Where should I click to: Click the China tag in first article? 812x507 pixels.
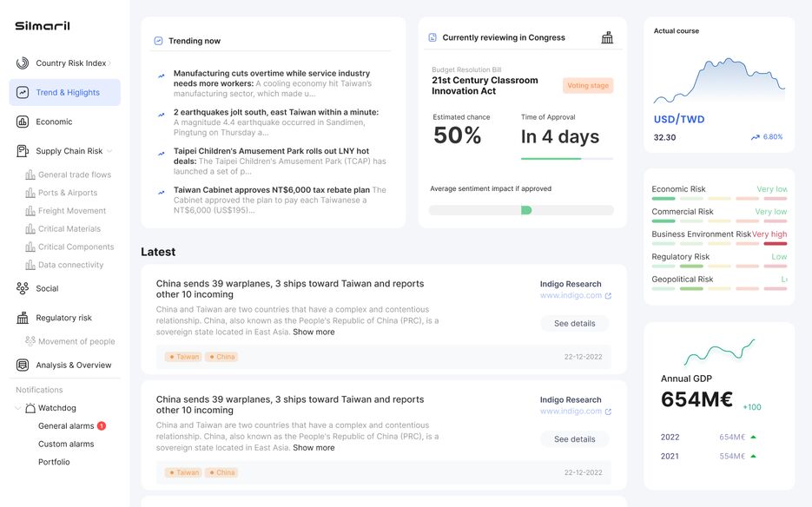click(221, 357)
